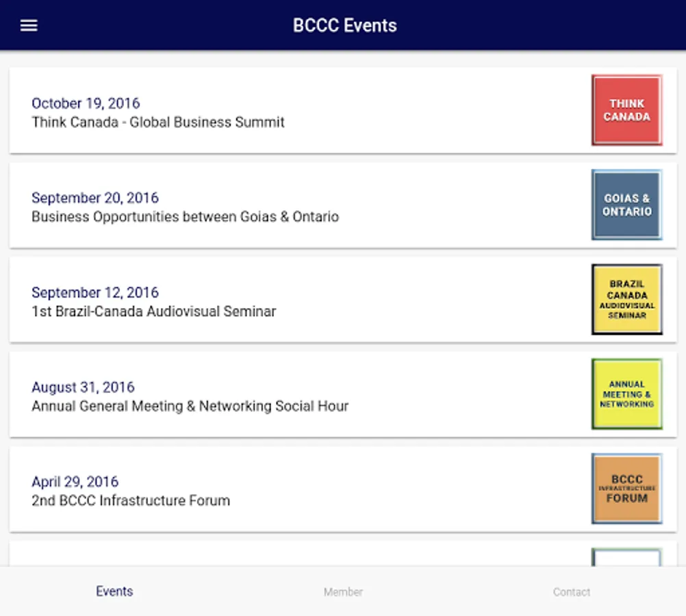This screenshot has width=686, height=616.
Task: Open Annual General Meeting & Networking Social Hour
Action: (190, 406)
